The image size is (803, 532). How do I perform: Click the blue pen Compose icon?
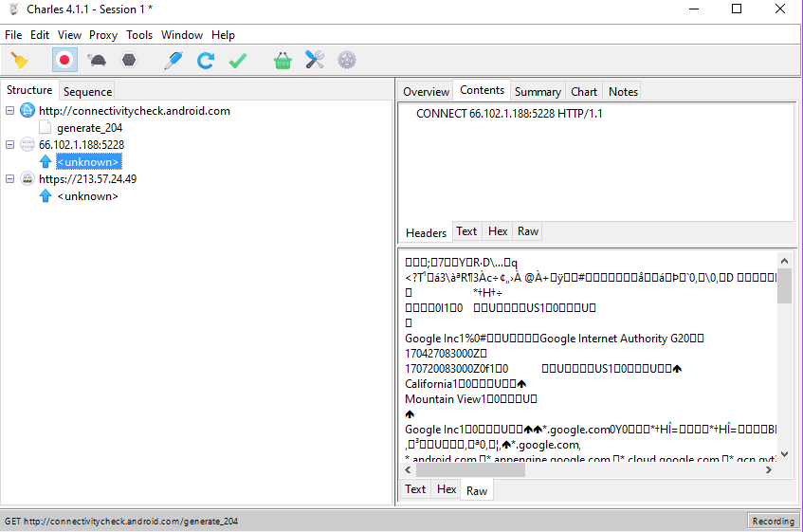173,61
